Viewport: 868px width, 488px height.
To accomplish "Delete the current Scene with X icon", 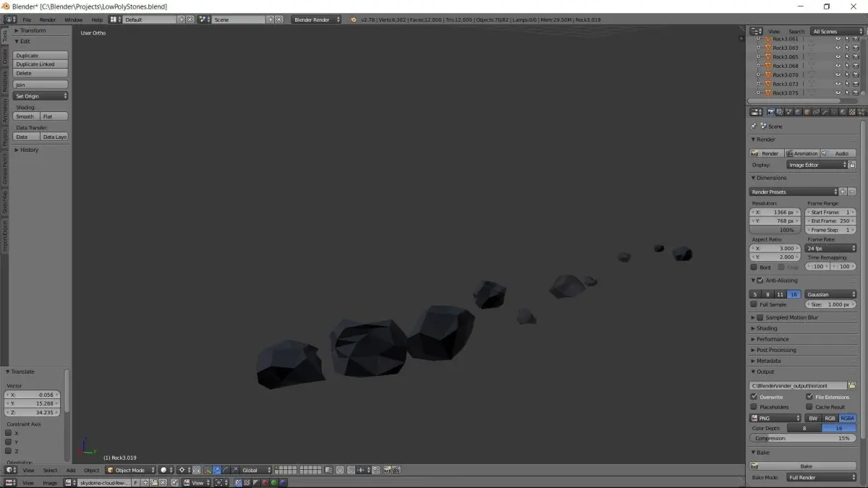I will click(278, 20).
